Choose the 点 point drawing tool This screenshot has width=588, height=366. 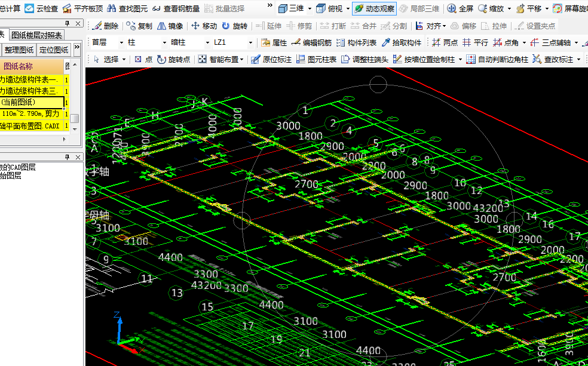pos(143,60)
